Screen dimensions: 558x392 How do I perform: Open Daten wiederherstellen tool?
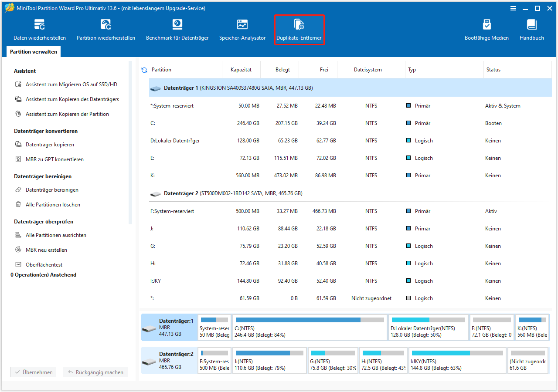click(40, 30)
